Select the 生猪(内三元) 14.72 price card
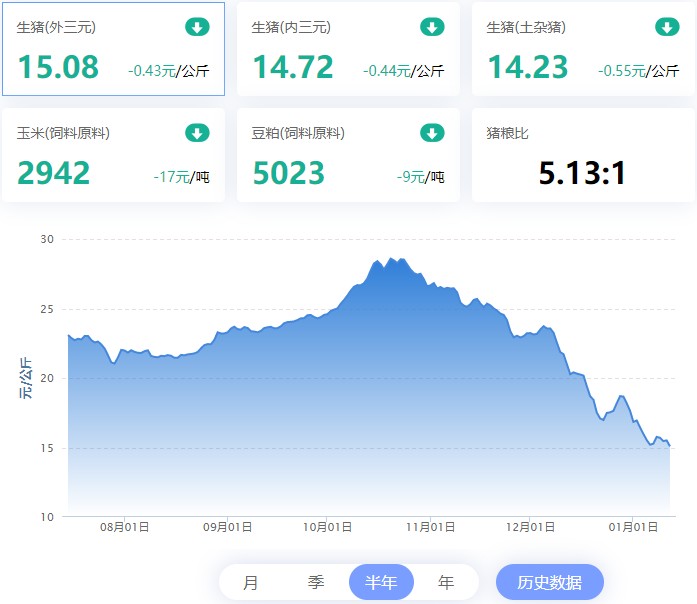The height and width of the screenshot is (604, 697). (348, 49)
